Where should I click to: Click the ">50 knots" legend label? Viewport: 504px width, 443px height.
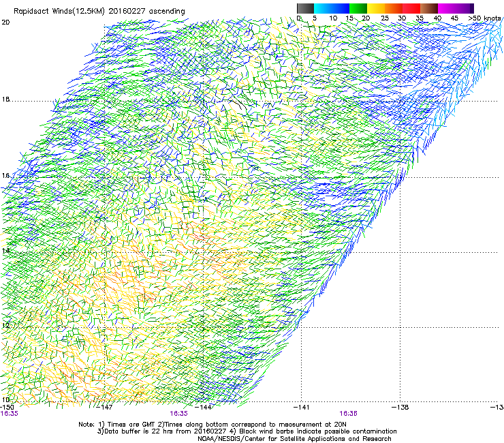[484, 18]
